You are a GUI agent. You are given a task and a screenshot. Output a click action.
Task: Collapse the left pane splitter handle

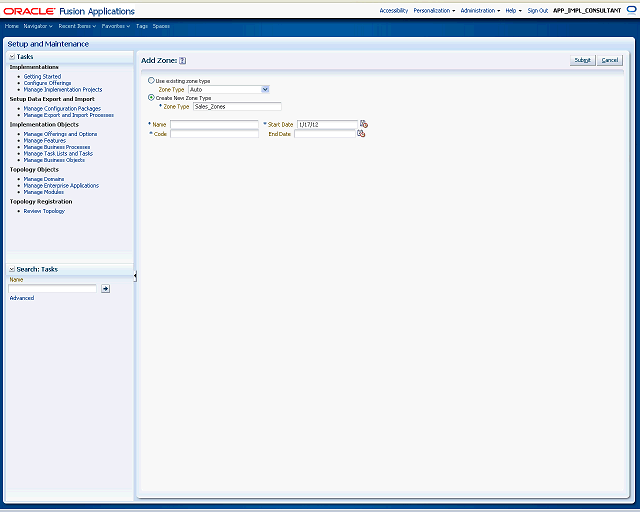pyautogui.click(x=135, y=276)
